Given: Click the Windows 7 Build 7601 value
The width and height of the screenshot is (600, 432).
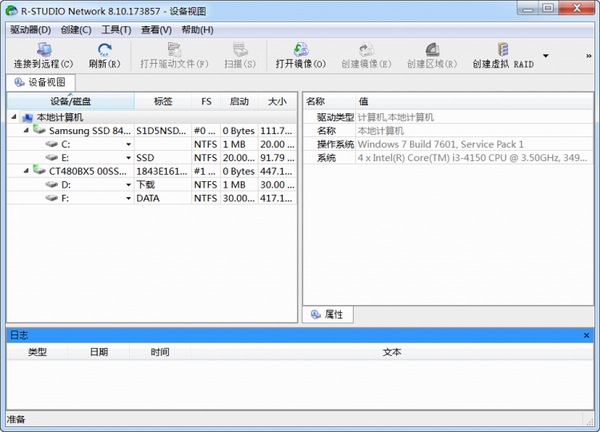Looking at the screenshot, I should [x=440, y=144].
